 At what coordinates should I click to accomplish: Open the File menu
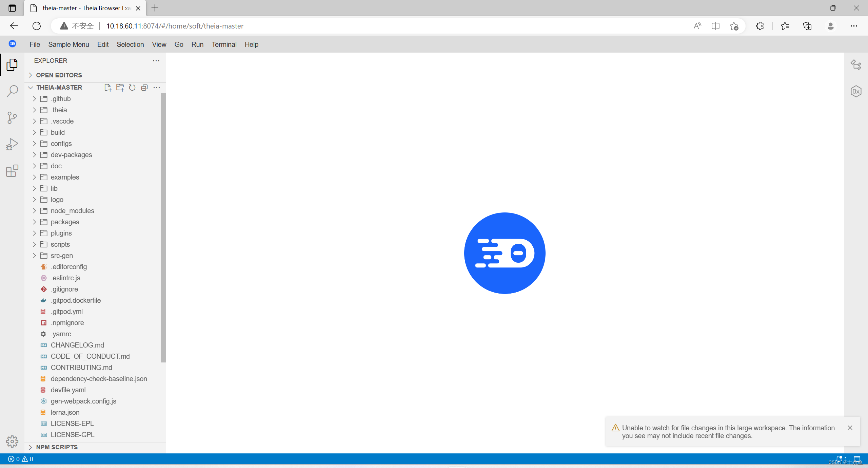tap(35, 44)
